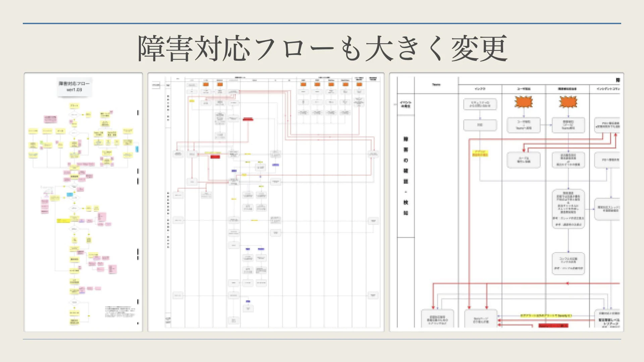This screenshot has height=362, width=644.
Task: Select the right zoomed-in swimlane flowchart image
Action: point(506,202)
